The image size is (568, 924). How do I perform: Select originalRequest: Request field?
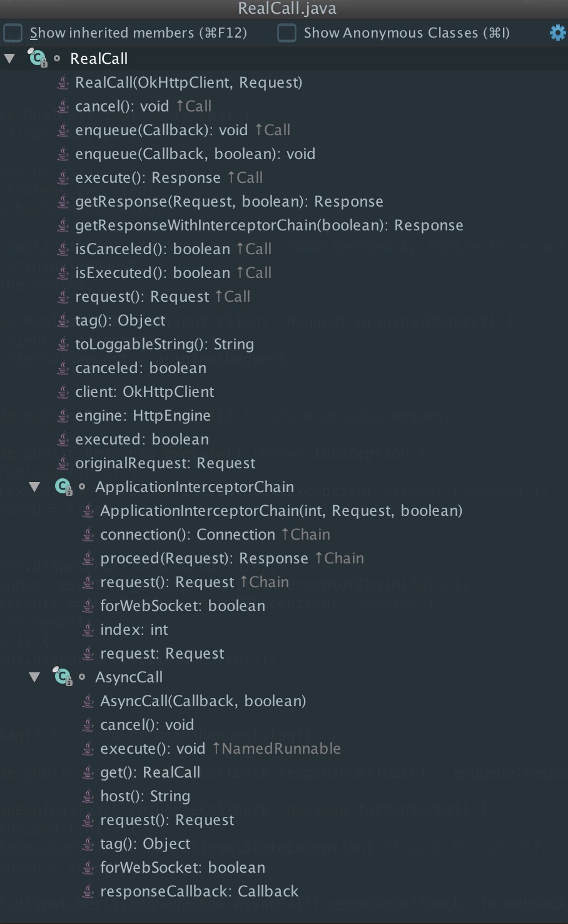point(165,463)
